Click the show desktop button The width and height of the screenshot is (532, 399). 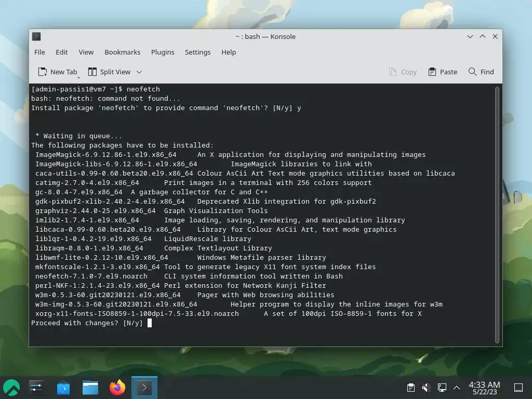coord(518,388)
